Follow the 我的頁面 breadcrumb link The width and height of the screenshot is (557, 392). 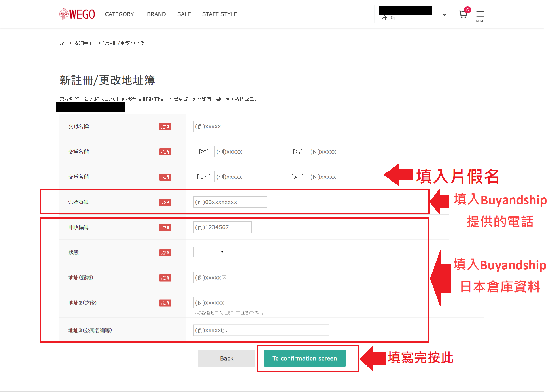click(83, 43)
